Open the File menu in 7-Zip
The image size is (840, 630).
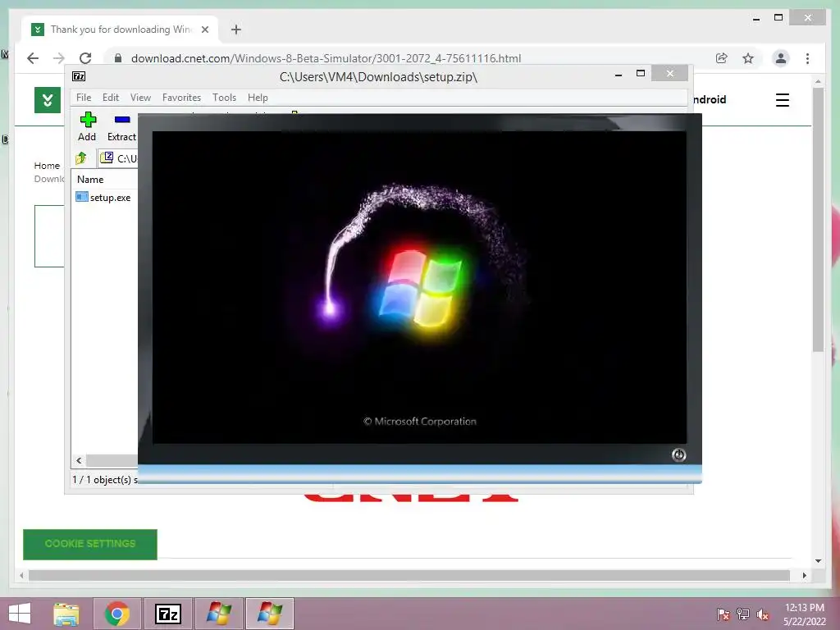point(84,98)
